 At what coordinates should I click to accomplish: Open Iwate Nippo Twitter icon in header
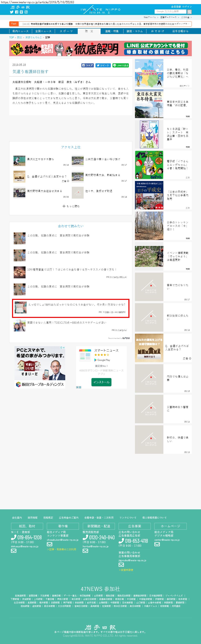point(11,12)
